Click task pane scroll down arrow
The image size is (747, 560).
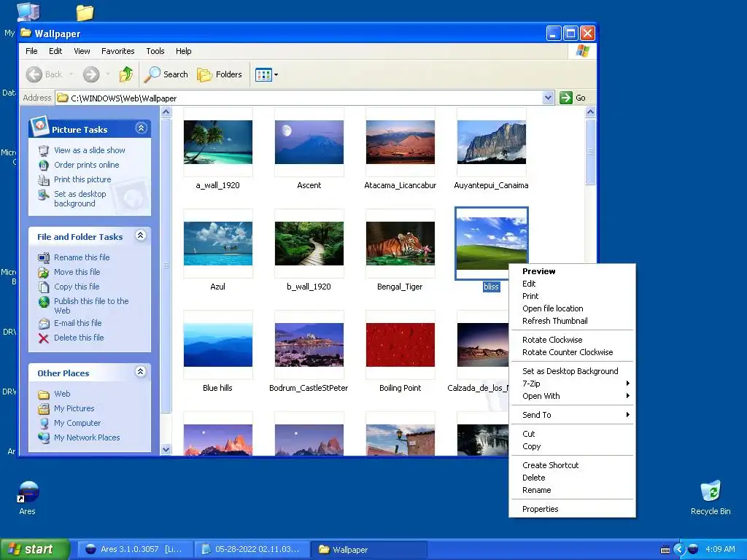coord(166,449)
